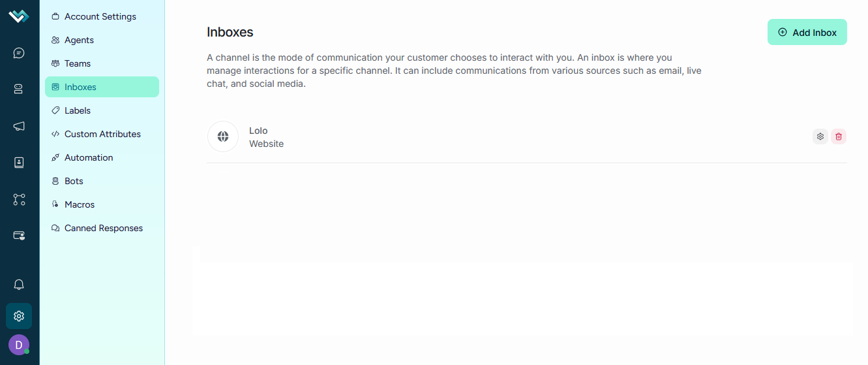Delete the Lolo inbox with trash icon
The width and height of the screenshot is (868, 365).
(839, 136)
